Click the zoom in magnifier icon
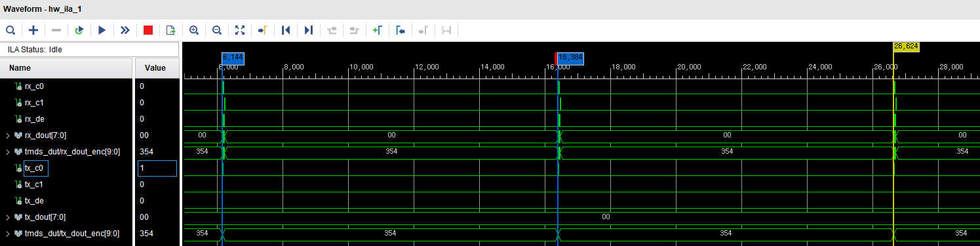 pyautogui.click(x=194, y=30)
